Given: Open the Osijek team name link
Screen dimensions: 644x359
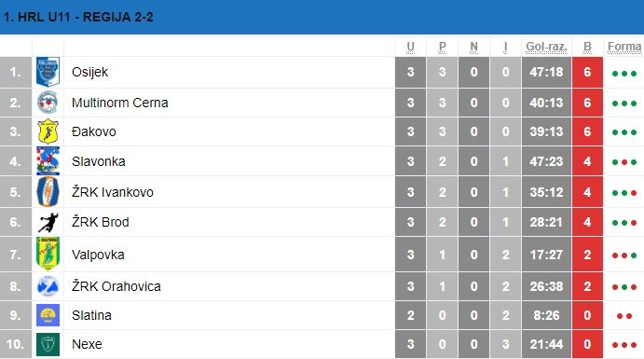Looking at the screenshot, I should 89,72.
